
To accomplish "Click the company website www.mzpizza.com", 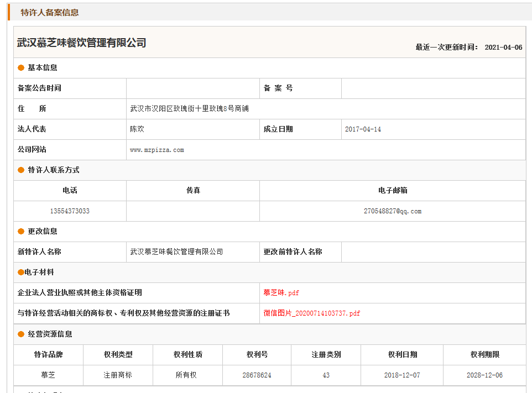I will pyautogui.click(x=157, y=150).
